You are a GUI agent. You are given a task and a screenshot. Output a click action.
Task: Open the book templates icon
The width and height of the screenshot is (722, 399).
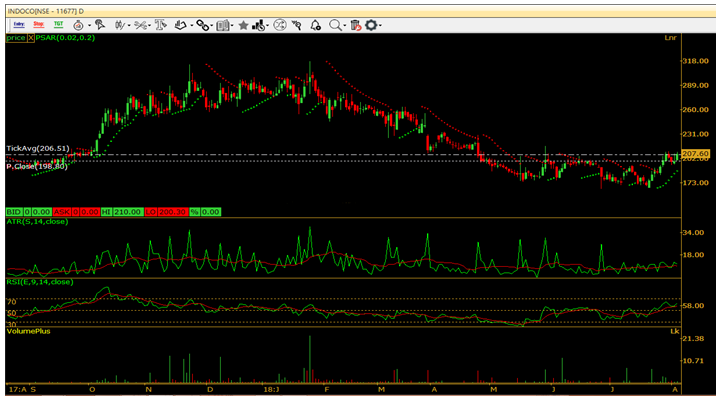(x=223, y=25)
